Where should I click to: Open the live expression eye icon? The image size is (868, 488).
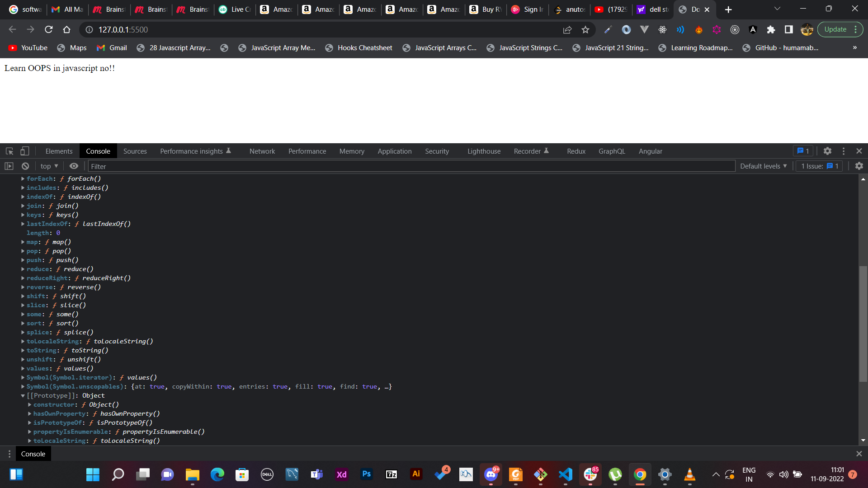(x=74, y=166)
